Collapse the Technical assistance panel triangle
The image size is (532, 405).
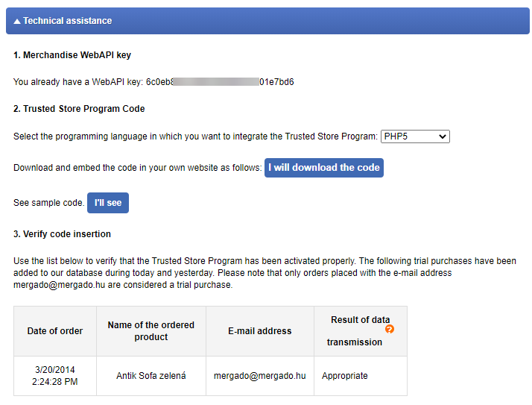coord(17,22)
